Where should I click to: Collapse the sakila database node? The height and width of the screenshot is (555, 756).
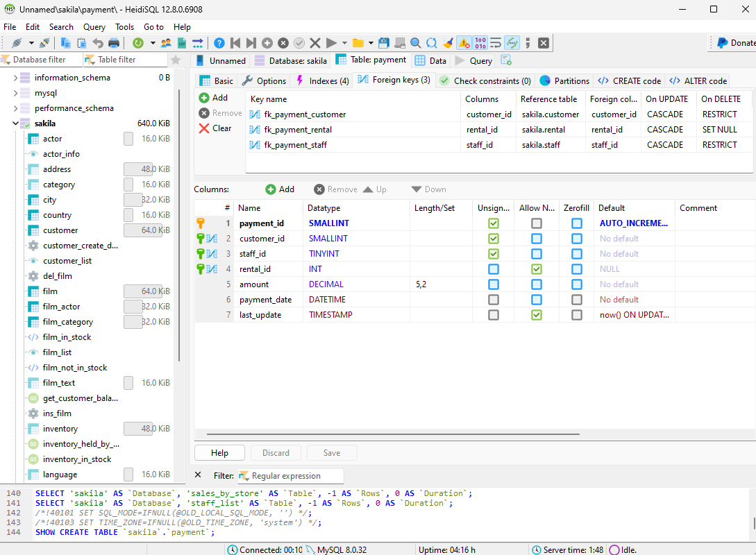(15, 123)
